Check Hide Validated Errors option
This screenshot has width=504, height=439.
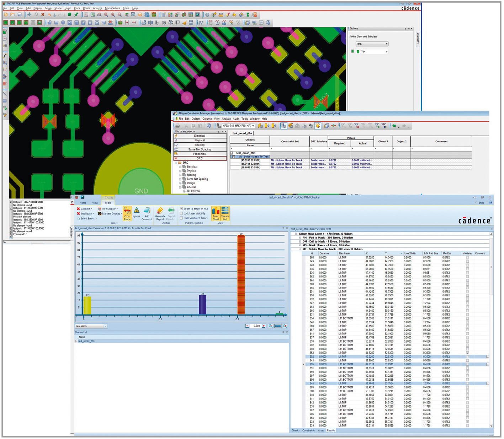[x=181, y=218]
